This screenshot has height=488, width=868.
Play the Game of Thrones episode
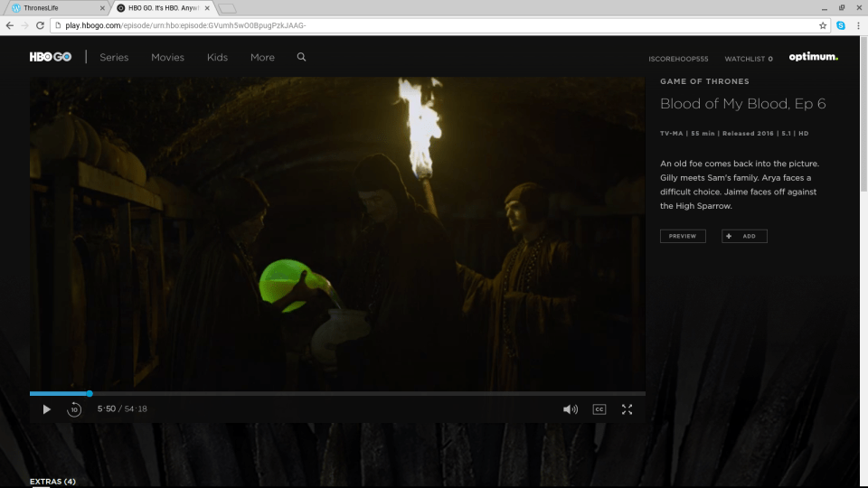(47, 409)
